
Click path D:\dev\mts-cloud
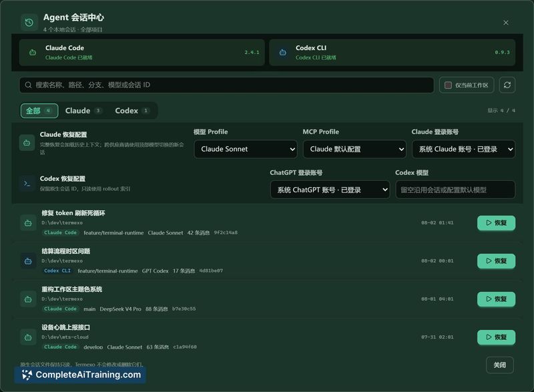[x=65, y=337]
